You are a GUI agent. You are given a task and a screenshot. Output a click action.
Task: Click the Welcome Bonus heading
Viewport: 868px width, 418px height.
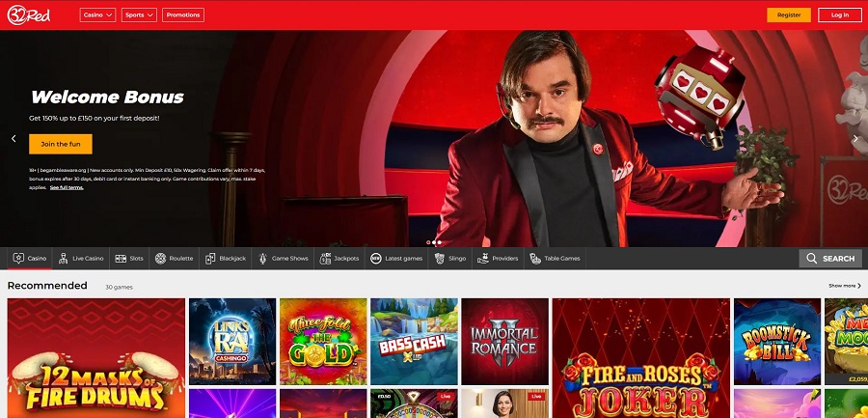pyautogui.click(x=107, y=98)
